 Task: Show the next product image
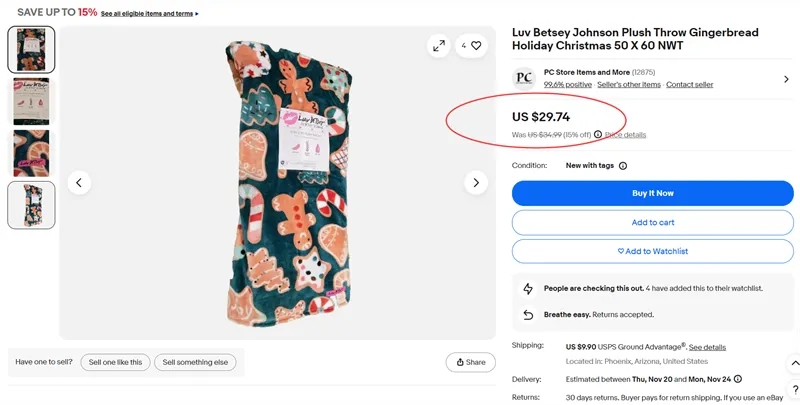[476, 183]
